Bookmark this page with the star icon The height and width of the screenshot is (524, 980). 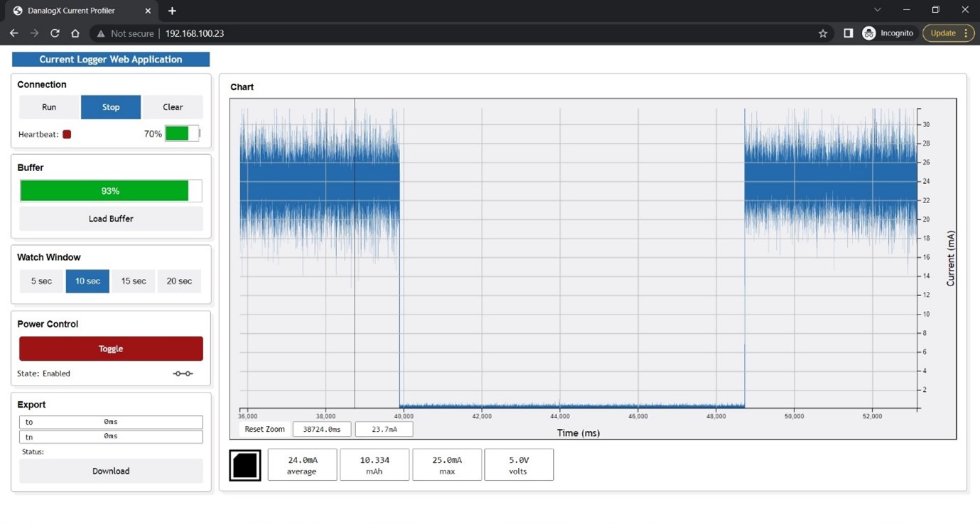click(x=823, y=33)
